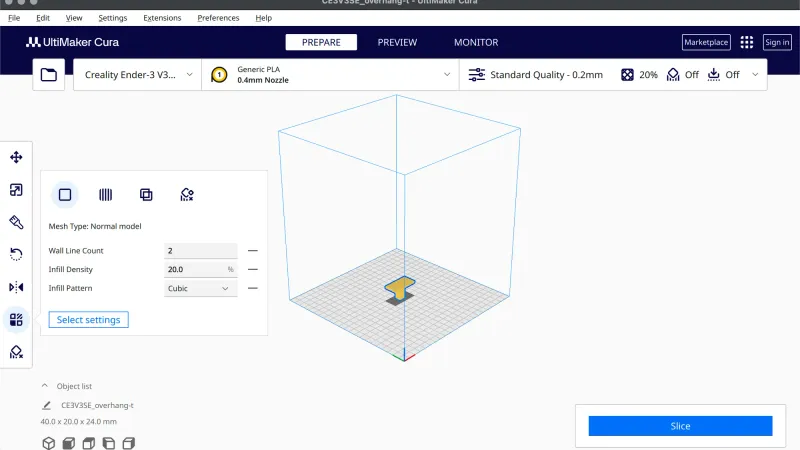Open the Infill Pattern Cubic dropdown
This screenshot has height=450, width=800.
coord(201,288)
